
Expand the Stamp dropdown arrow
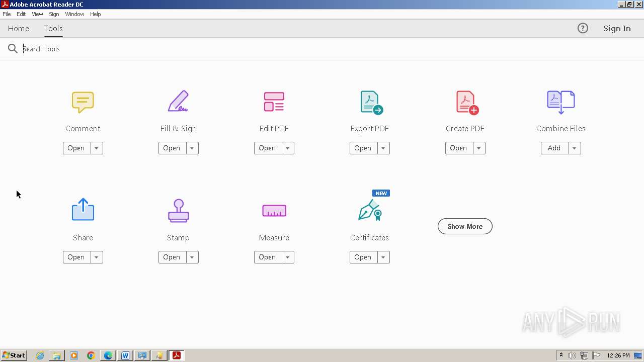click(192, 257)
